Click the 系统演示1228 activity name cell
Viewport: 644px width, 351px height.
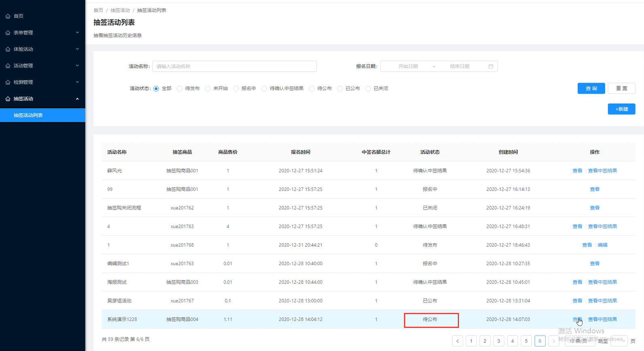coord(122,319)
